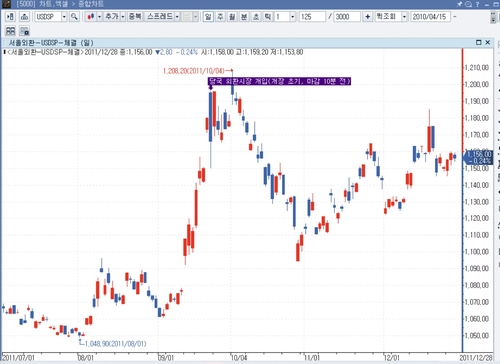Click the purple 당국 외환시장 개입 annotation label
The width and height of the screenshot is (500, 364).
279,81
